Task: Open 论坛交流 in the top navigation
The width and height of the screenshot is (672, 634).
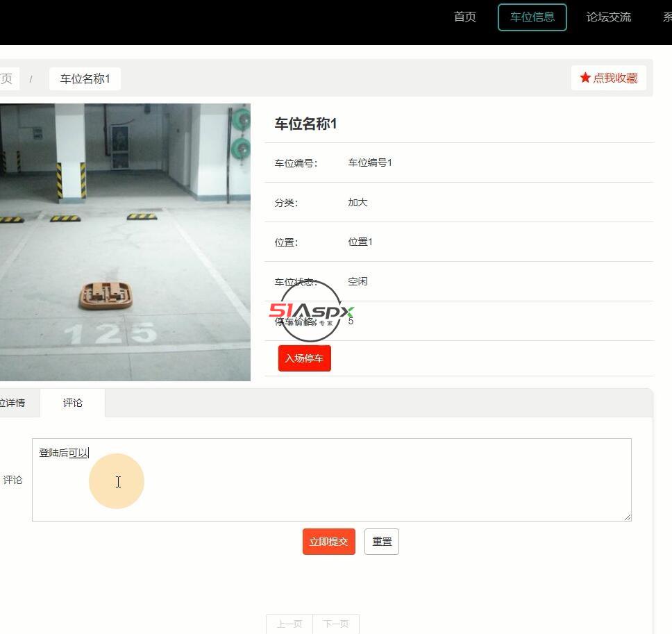Action: (608, 17)
